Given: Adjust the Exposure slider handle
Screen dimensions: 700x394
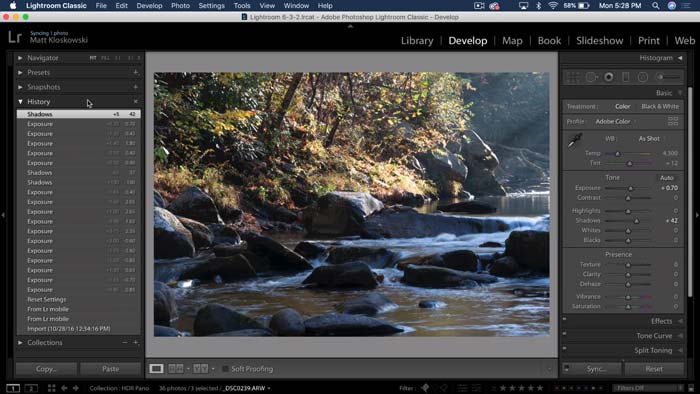Looking at the screenshot, I should (630, 188).
